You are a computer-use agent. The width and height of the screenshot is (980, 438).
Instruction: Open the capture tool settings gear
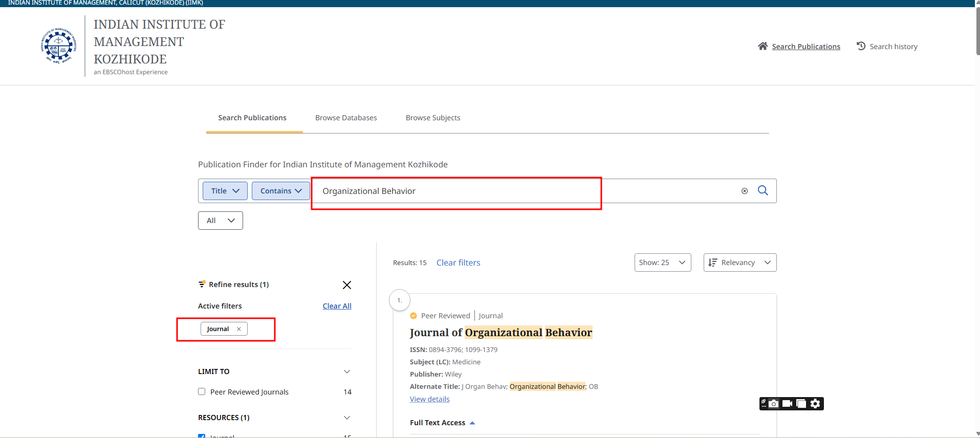coord(815,404)
